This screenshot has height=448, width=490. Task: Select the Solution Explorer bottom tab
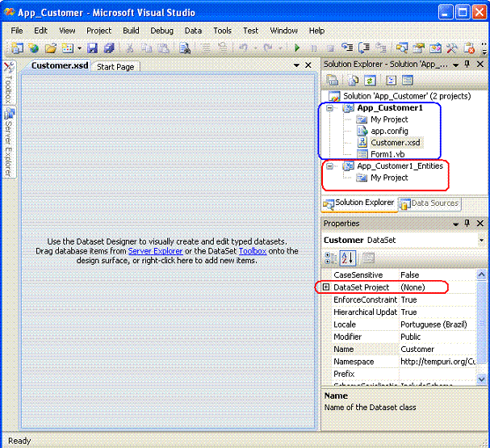(x=359, y=203)
